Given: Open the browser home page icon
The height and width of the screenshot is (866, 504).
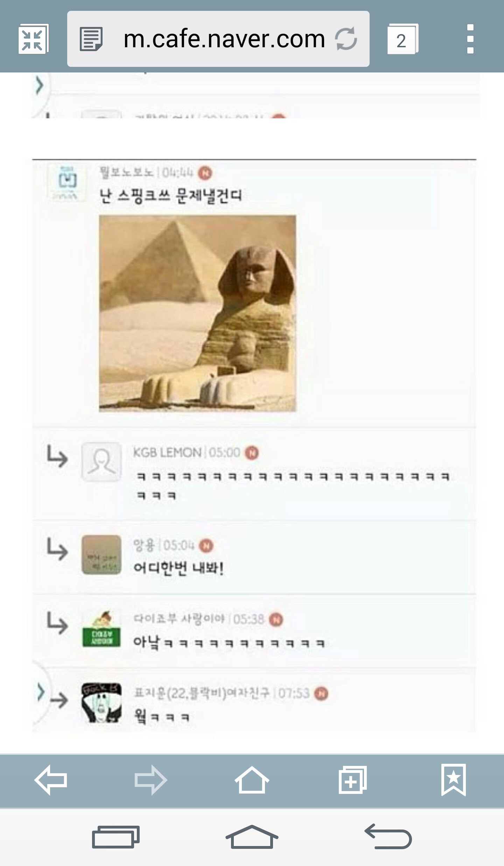Looking at the screenshot, I should 252,780.
